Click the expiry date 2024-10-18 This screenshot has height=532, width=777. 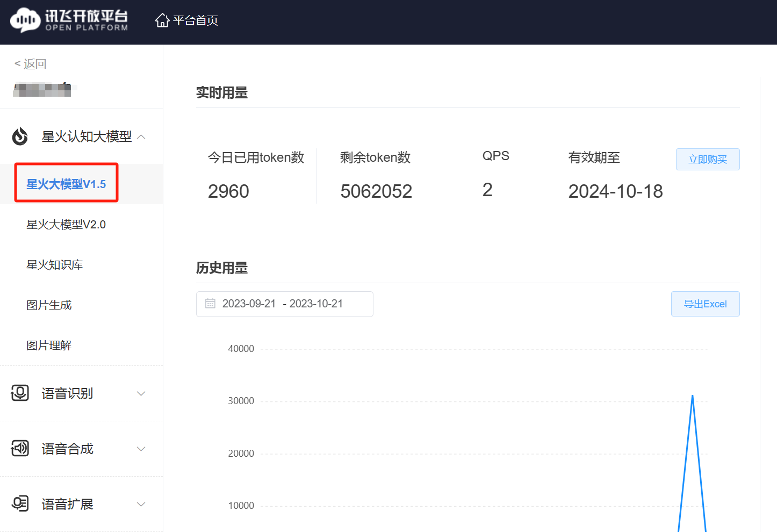pos(616,191)
